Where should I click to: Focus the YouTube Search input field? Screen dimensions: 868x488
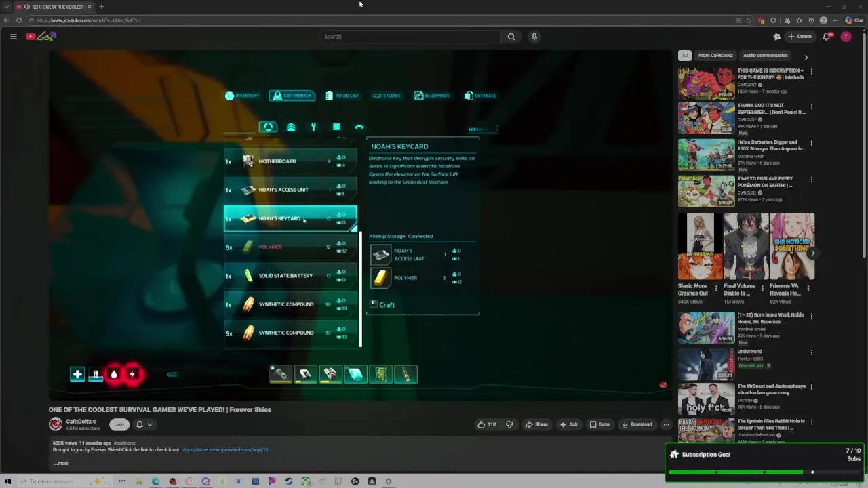(410, 37)
